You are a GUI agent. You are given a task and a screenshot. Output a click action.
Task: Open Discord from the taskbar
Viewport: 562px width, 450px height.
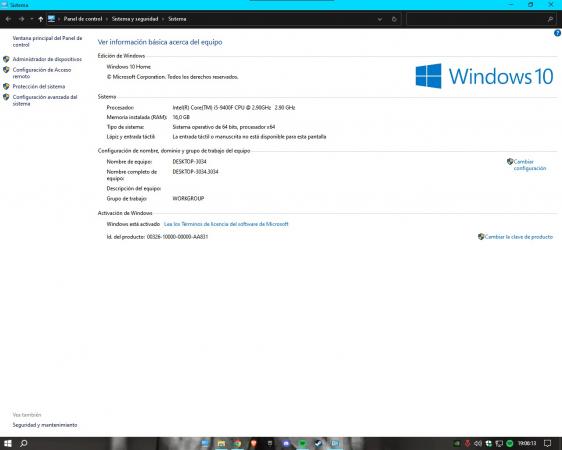286,443
